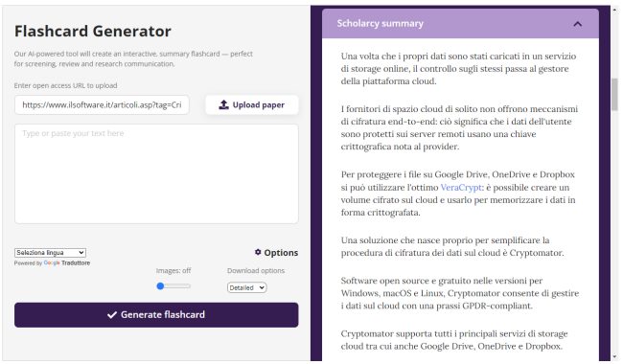Click the Flashcard Generator heading

[x=93, y=31]
